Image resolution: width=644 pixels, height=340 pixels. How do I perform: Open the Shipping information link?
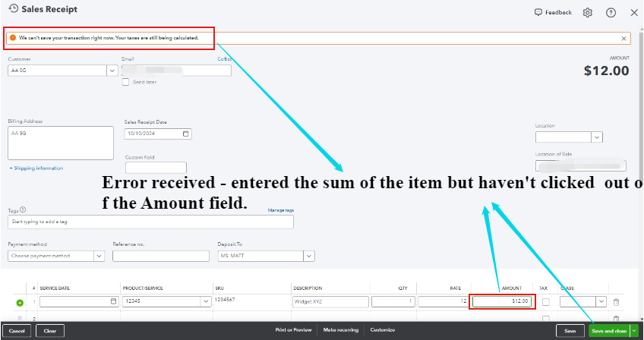(x=36, y=168)
